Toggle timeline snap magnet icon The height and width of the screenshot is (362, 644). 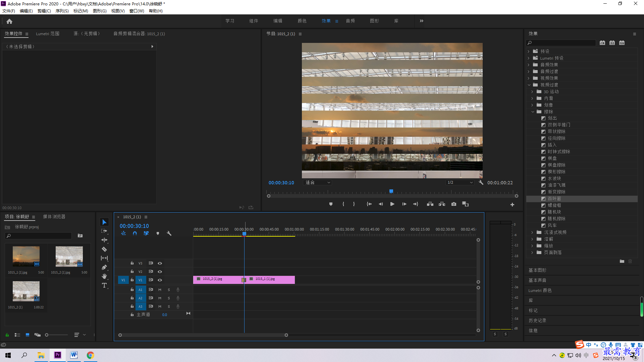click(x=135, y=233)
